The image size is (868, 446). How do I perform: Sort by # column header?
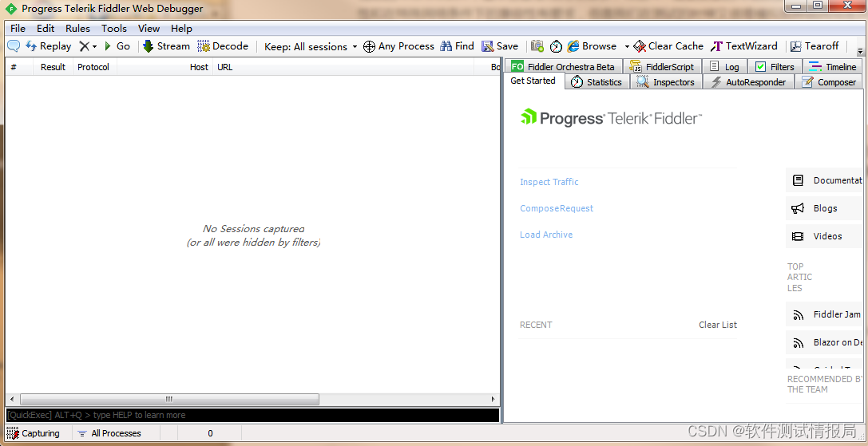coord(19,67)
